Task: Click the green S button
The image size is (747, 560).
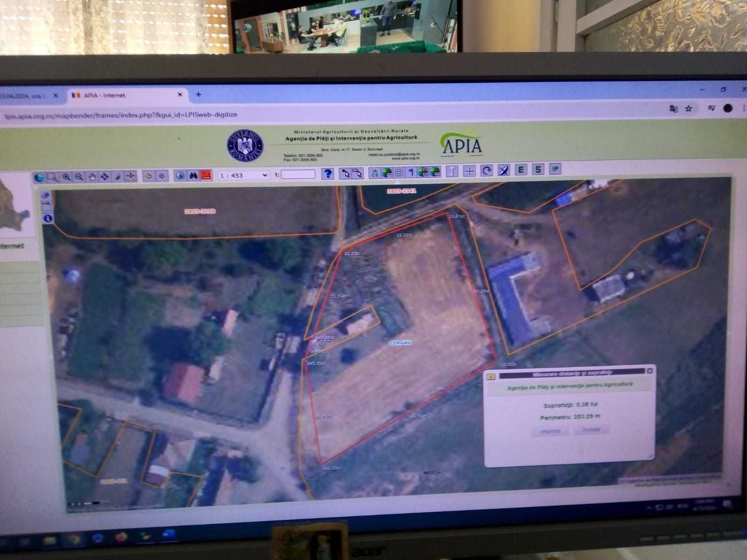Action: (538, 169)
